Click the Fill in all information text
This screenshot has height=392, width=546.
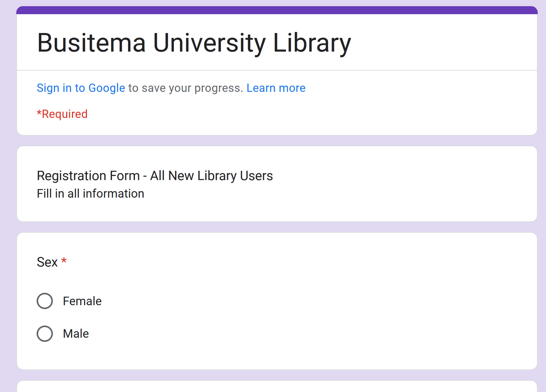[90, 194]
